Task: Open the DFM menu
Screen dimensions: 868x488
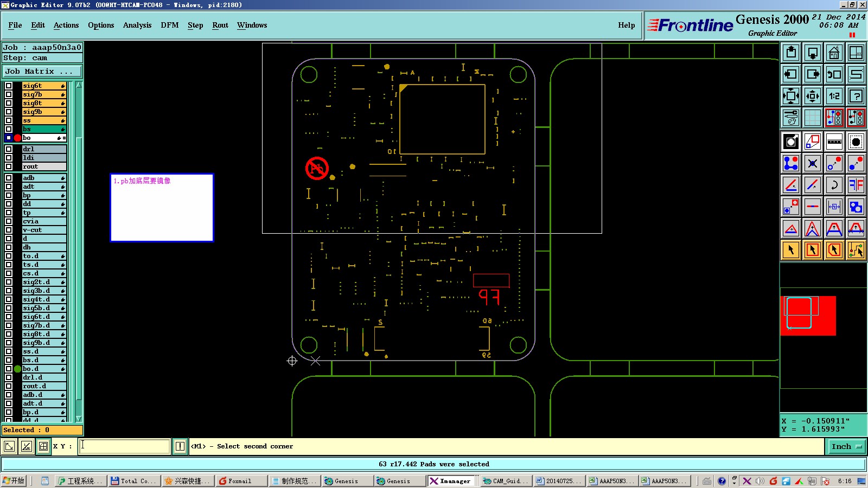Action: [x=170, y=25]
